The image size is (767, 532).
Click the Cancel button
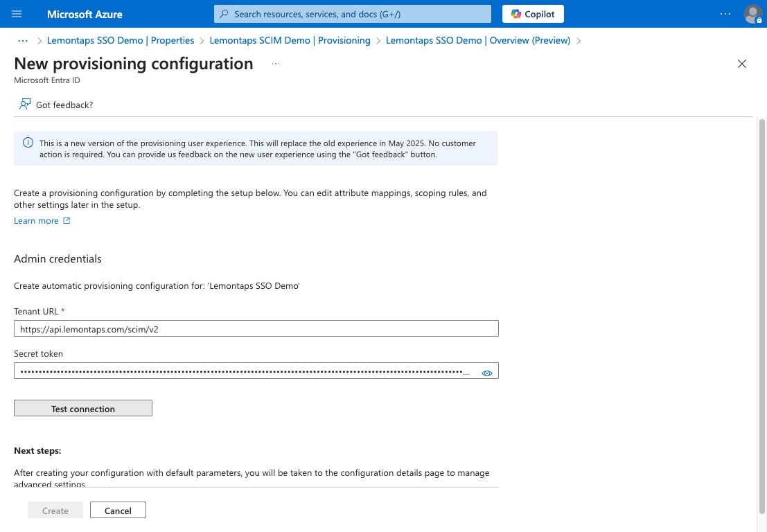pos(118,510)
